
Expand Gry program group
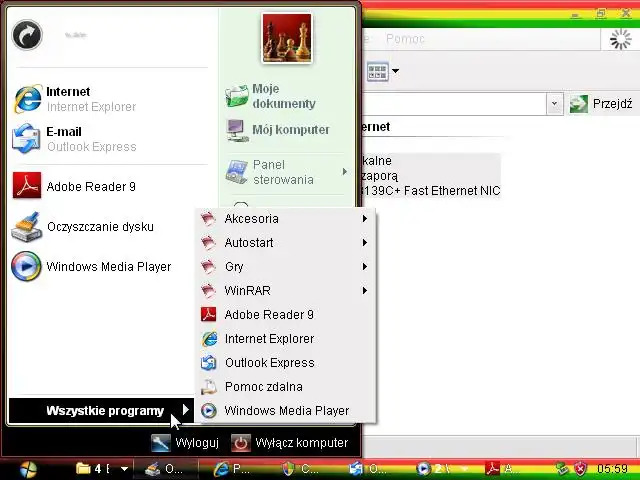[x=285, y=267]
